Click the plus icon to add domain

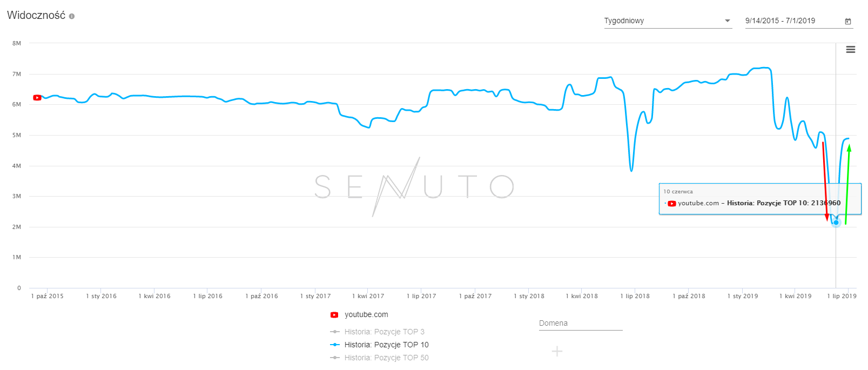(x=557, y=352)
